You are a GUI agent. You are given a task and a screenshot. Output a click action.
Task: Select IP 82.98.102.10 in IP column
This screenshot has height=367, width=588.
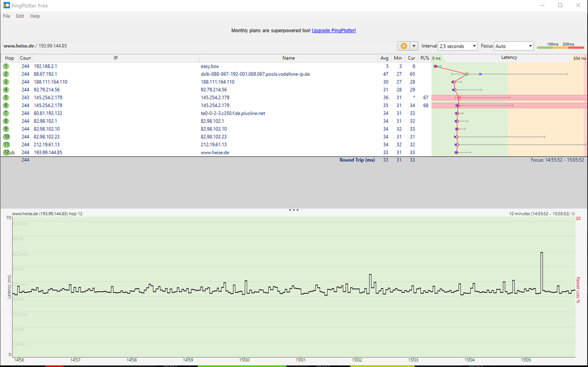(x=46, y=129)
